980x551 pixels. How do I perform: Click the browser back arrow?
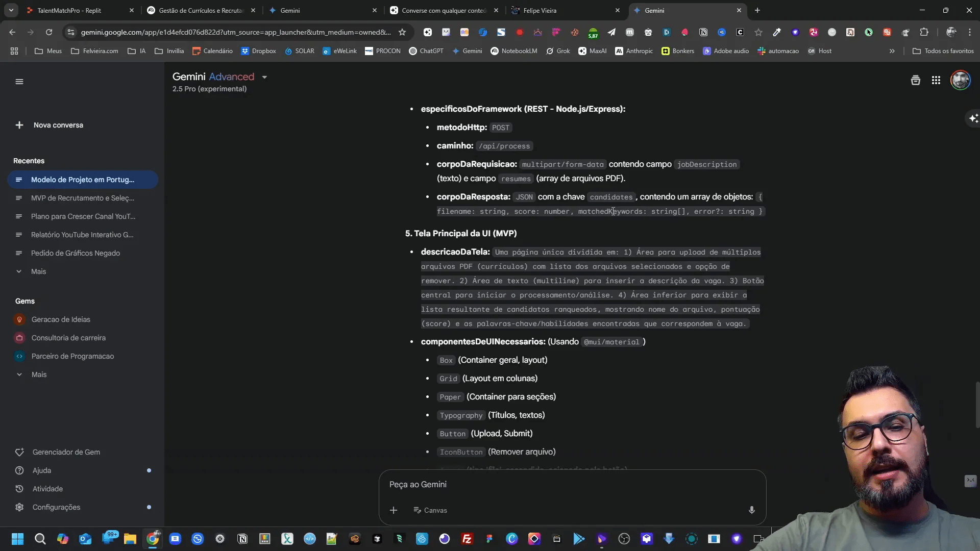12,32
